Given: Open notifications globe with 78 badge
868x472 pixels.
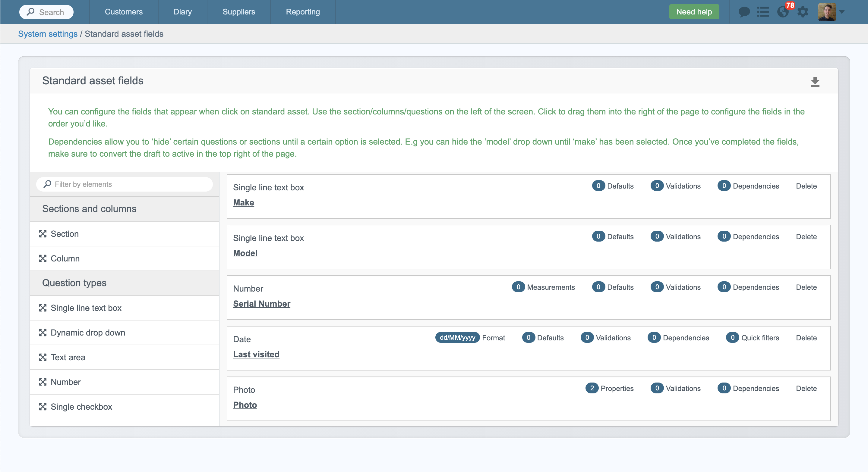Looking at the screenshot, I should click(x=783, y=12).
